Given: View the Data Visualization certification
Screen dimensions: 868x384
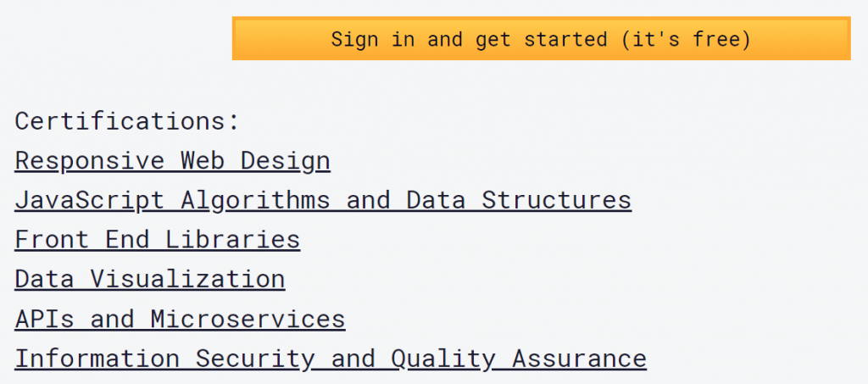Looking at the screenshot, I should pos(149,279).
